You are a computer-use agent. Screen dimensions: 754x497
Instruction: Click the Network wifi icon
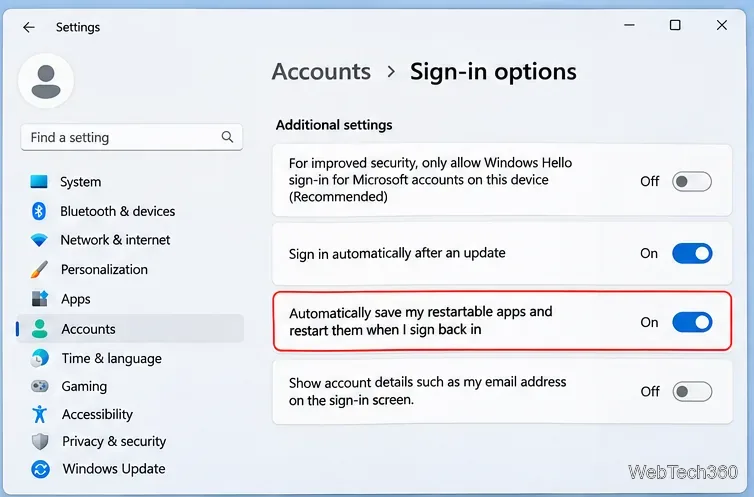pyautogui.click(x=39, y=240)
